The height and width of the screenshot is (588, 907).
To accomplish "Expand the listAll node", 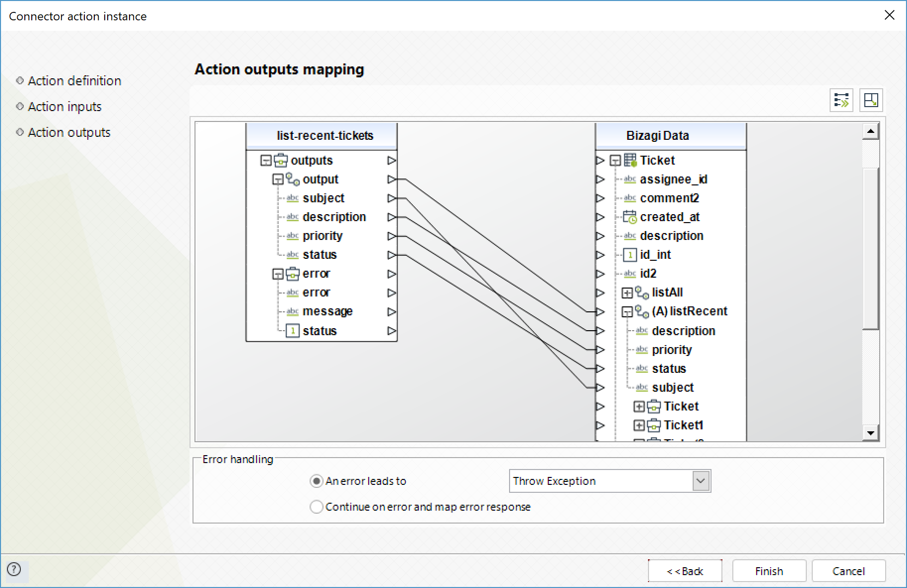I will click(x=627, y=293).
